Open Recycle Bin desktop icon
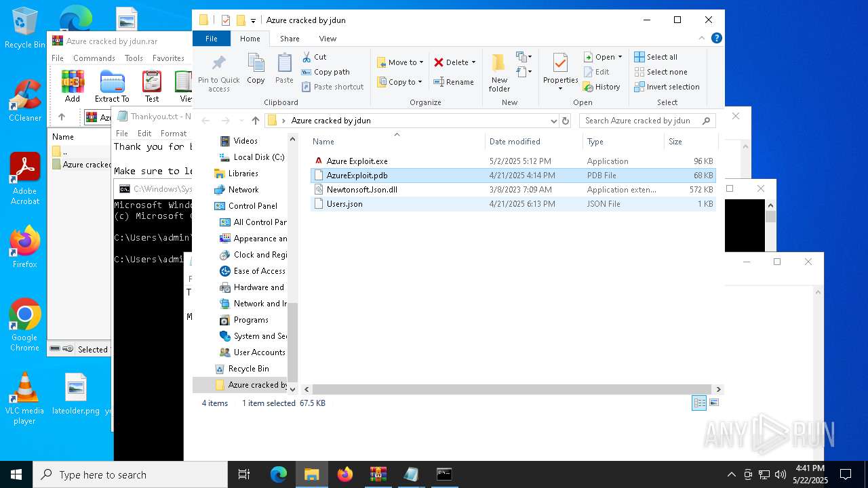 pos(24,28)
